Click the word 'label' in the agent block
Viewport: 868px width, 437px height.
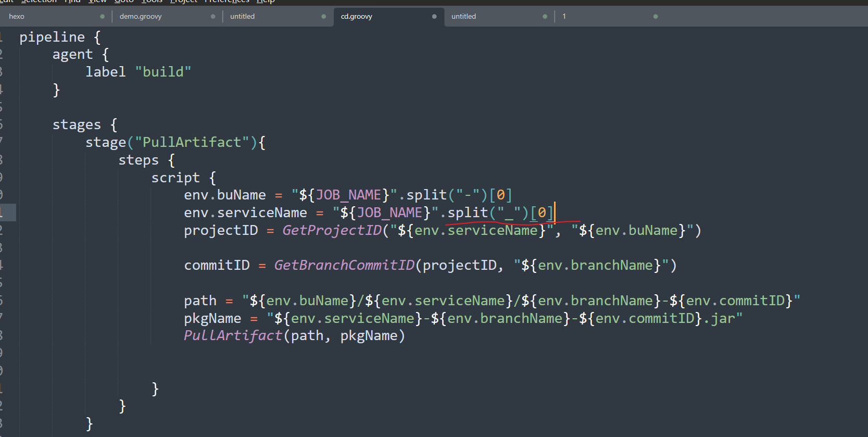106,72
